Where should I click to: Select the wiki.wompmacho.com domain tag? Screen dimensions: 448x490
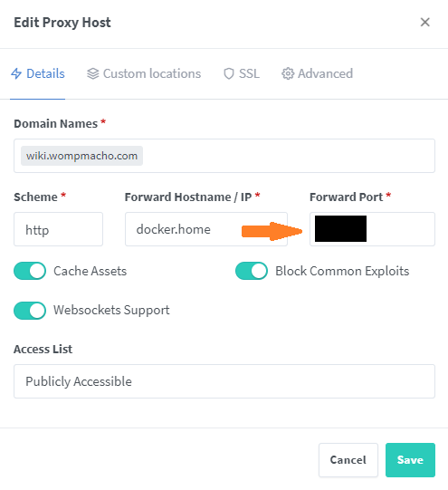click(x=81, y=156)
